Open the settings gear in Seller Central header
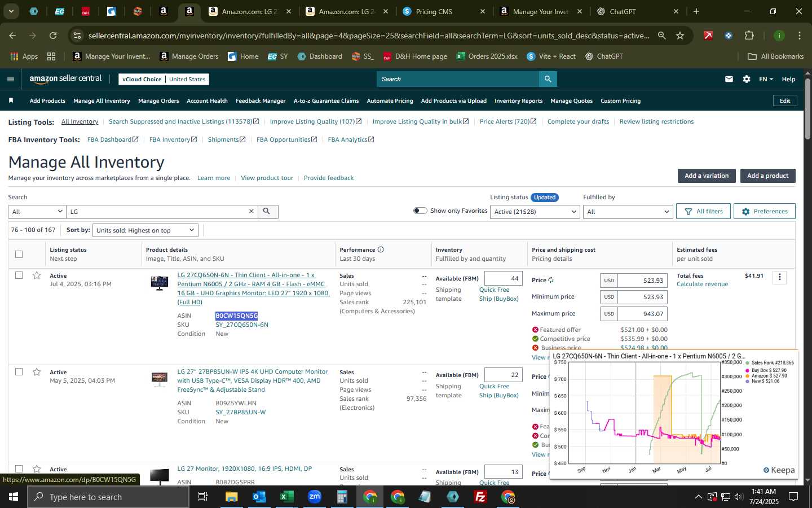 tap(747, 79)
